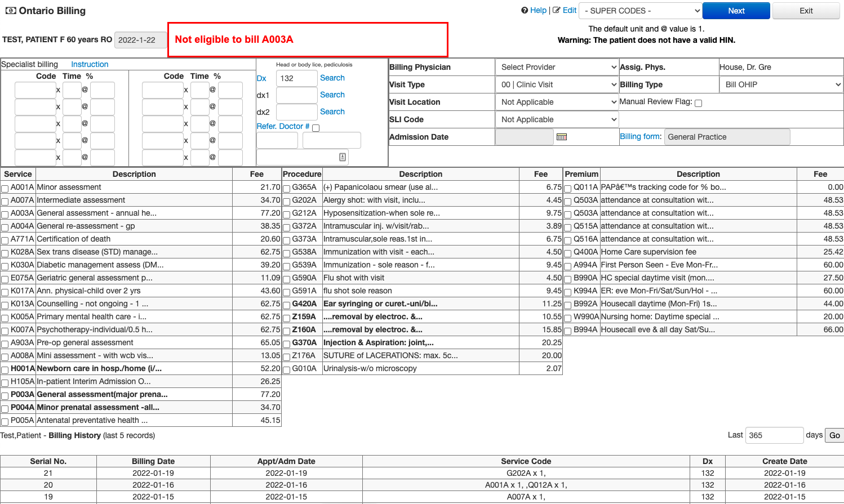Expand the Billing Physician provider dropdown
This screenshot has height=504, width=844.
point(557,67)
